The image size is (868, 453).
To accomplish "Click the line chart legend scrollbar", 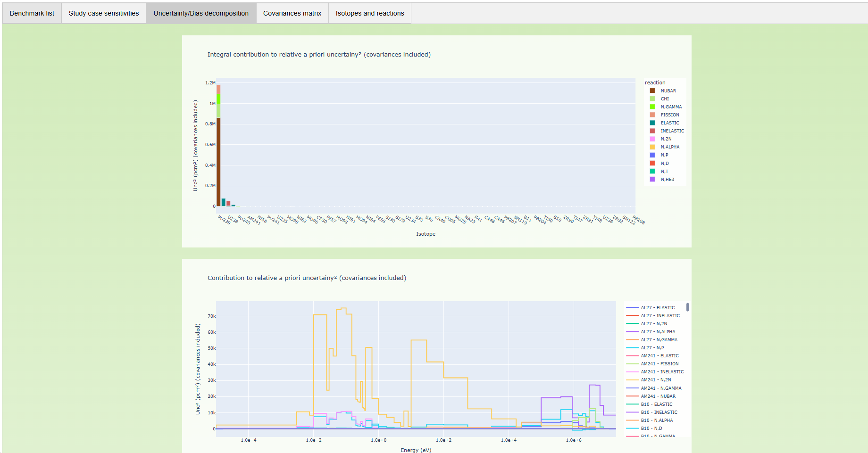I will (x=687, y=307).
